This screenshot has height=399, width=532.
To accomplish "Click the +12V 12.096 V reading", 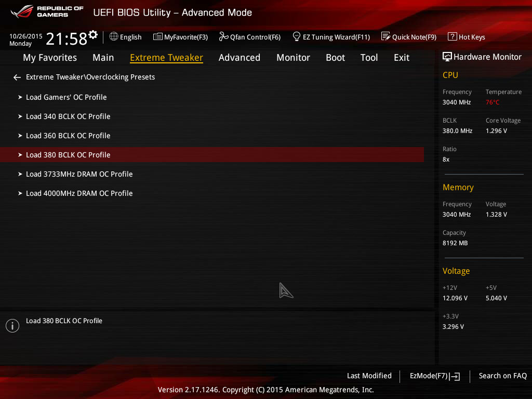I will click(455, 298).
